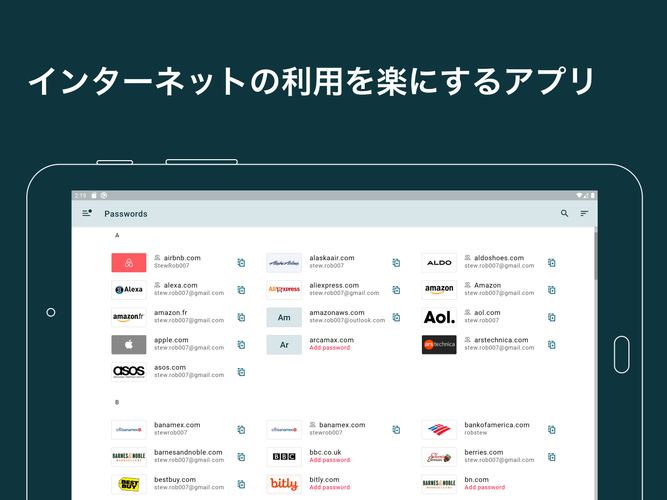Open the Airbnb logo thumbnail

(x=129, y=263)
